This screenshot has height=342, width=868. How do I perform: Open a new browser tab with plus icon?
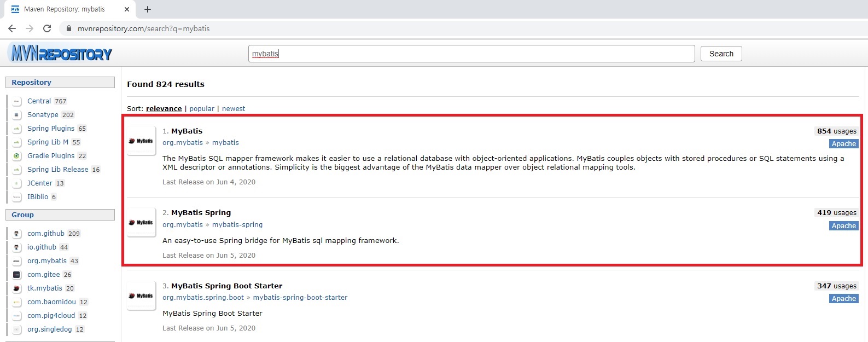148,9
